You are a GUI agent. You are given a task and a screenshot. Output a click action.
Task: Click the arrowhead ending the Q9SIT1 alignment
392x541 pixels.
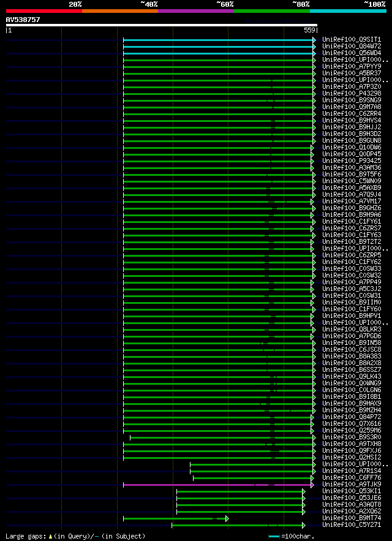(314, 40)
